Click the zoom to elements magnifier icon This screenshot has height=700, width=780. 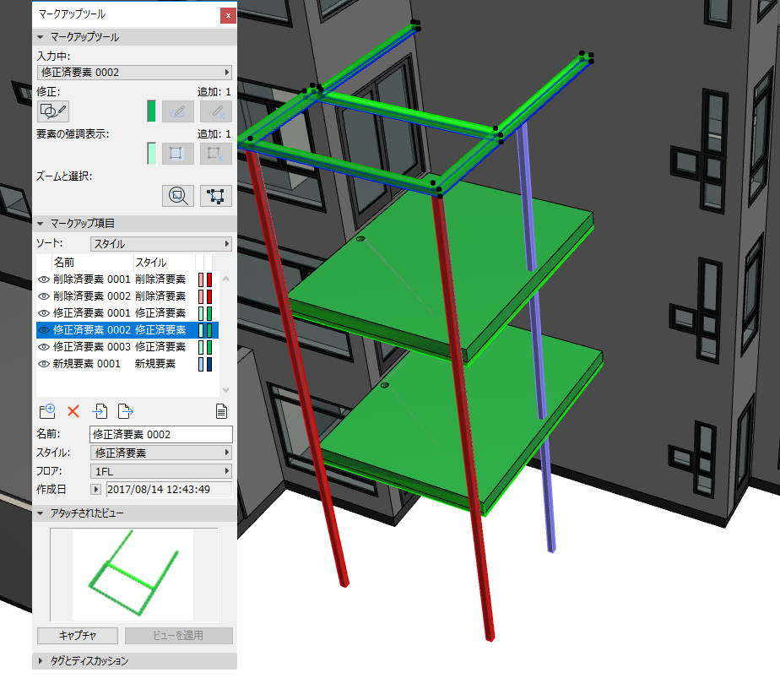[x=177, y=196]
